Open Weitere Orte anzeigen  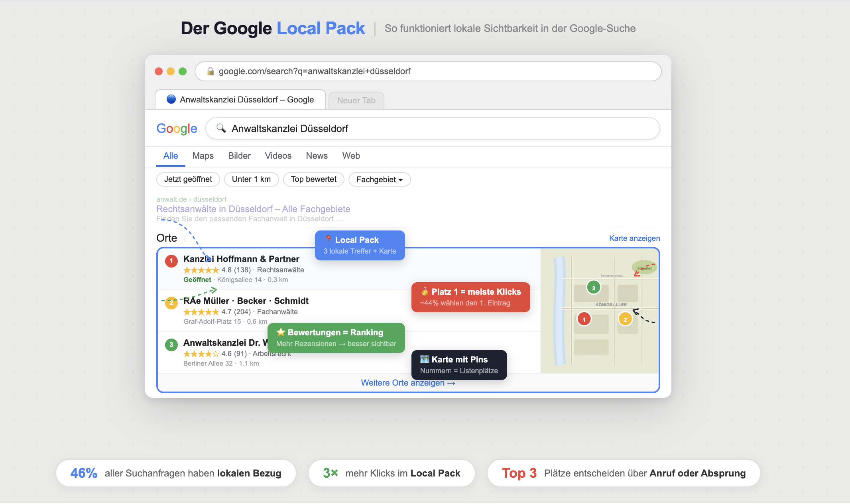[407, 383]
